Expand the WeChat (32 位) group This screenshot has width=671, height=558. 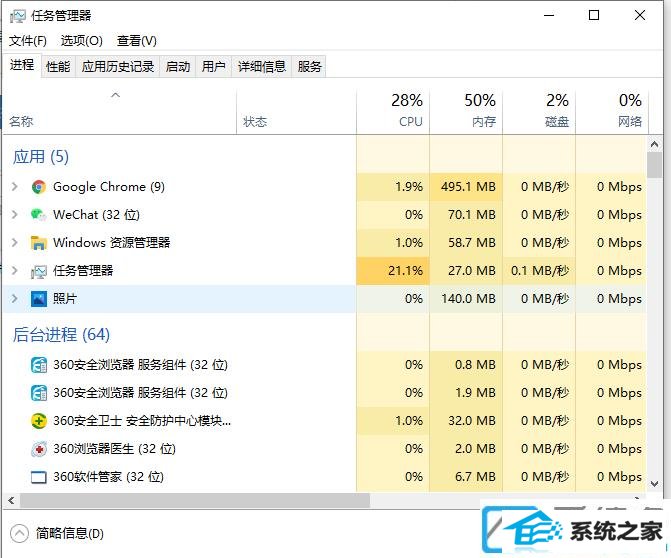point(15,214)
